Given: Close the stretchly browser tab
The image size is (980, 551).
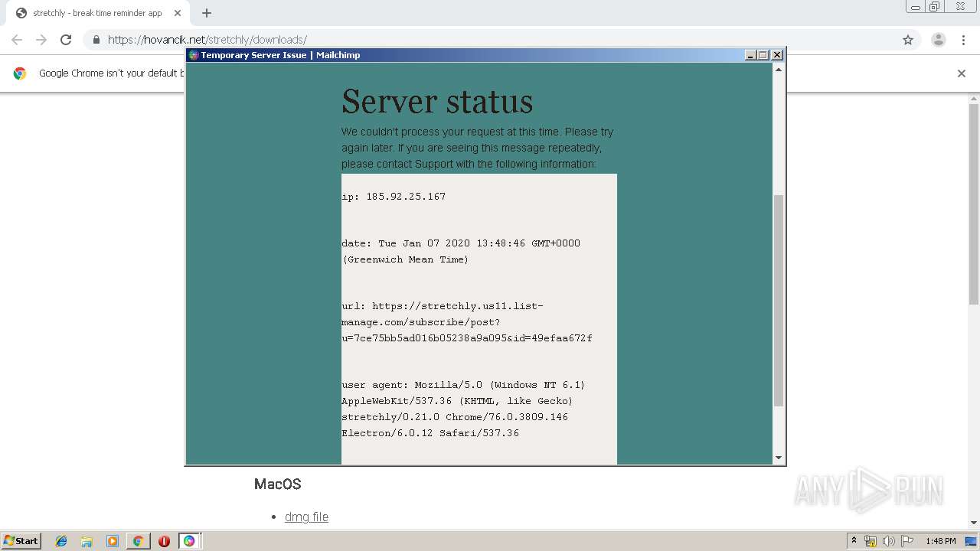Looking at the screenshot, I should coord(178,13).
